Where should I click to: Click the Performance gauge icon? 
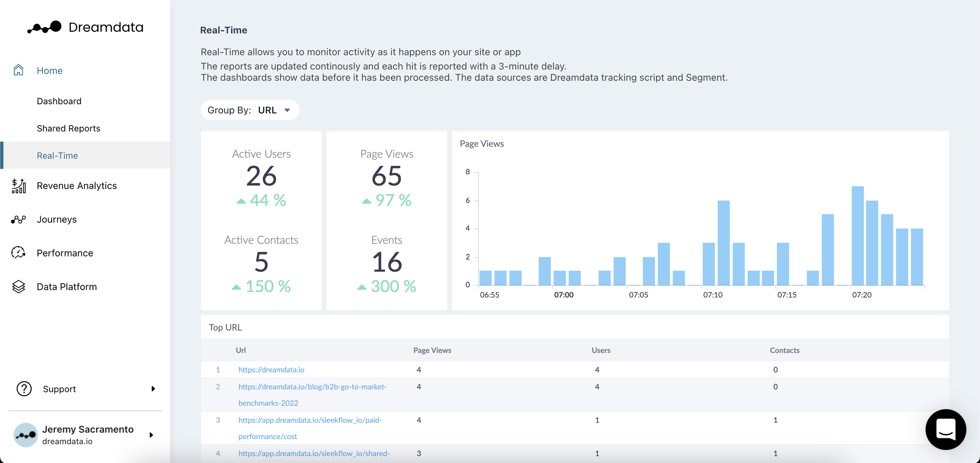18,253
